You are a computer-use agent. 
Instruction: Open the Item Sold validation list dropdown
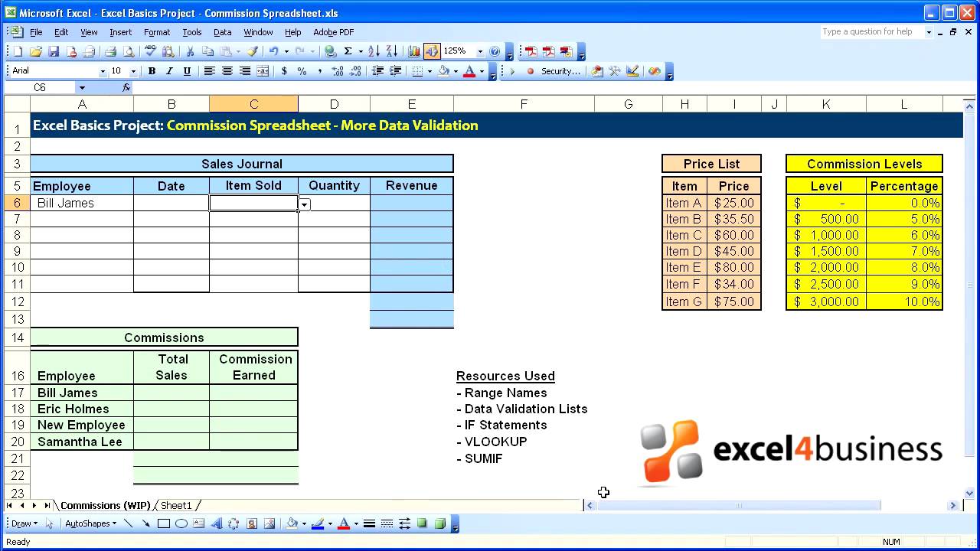(x=305, y=204)
